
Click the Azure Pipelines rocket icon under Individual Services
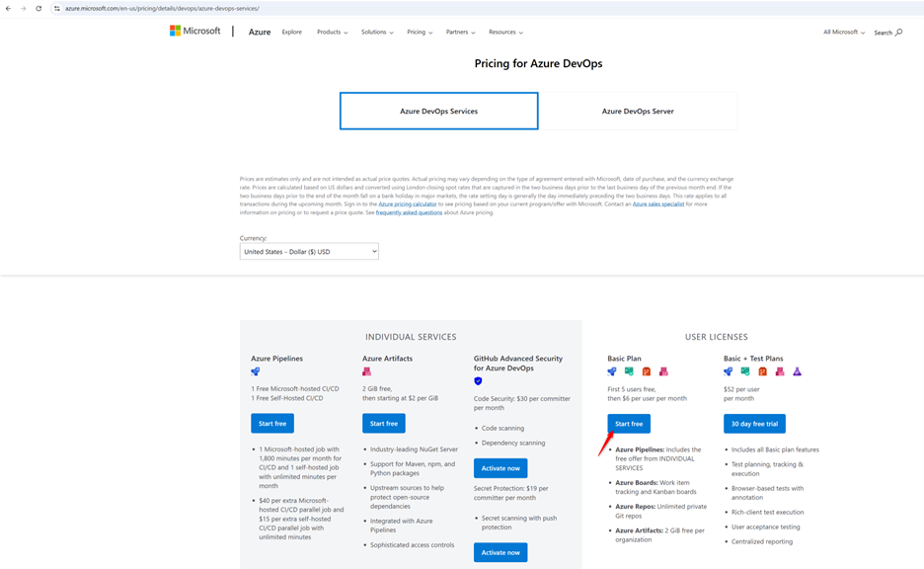click(x=256, y=371)
